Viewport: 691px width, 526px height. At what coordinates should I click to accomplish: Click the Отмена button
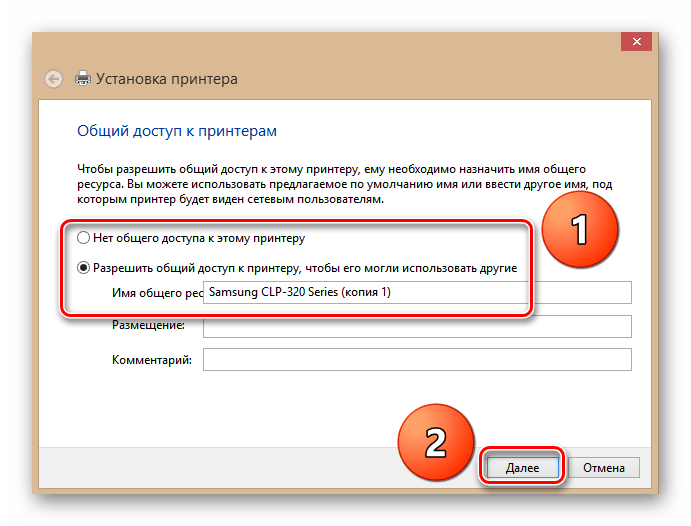tap(603, 467)
